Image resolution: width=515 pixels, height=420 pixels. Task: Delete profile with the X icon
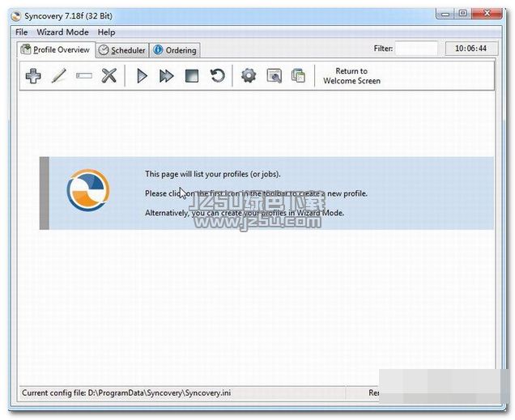pos(109,76)
